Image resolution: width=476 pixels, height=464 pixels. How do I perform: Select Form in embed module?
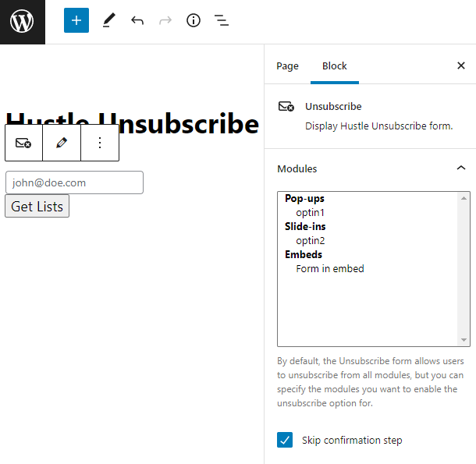tap(330, 269)
